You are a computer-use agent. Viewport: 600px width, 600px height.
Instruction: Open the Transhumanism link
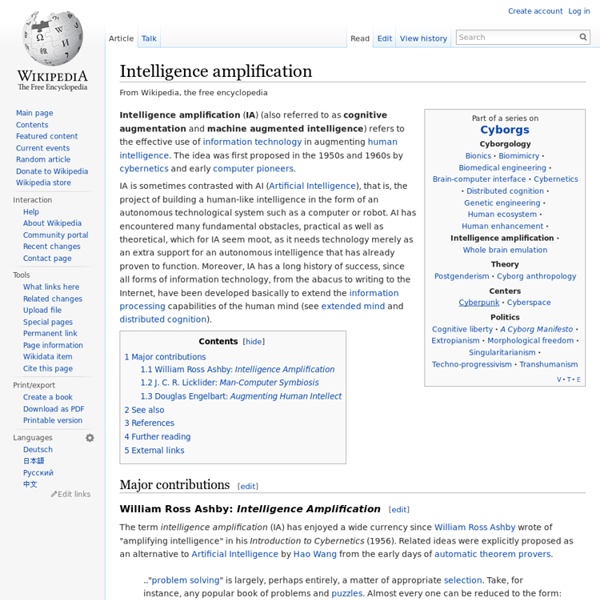click(548, 364)
